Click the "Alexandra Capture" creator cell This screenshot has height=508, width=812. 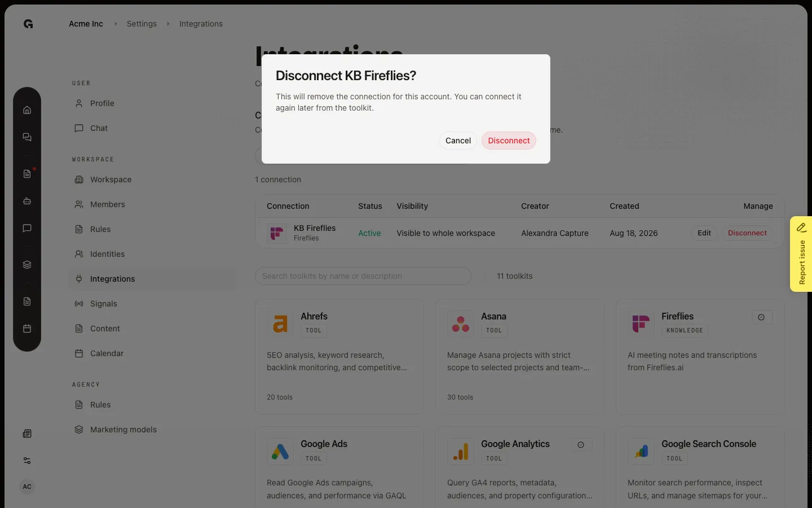(555, 233)
